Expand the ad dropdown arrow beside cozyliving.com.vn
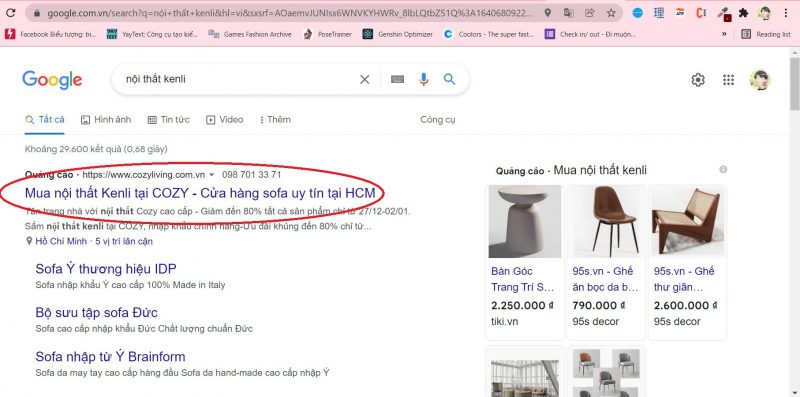The width and height of the screenshot is (800, 397). coord(212,175)
